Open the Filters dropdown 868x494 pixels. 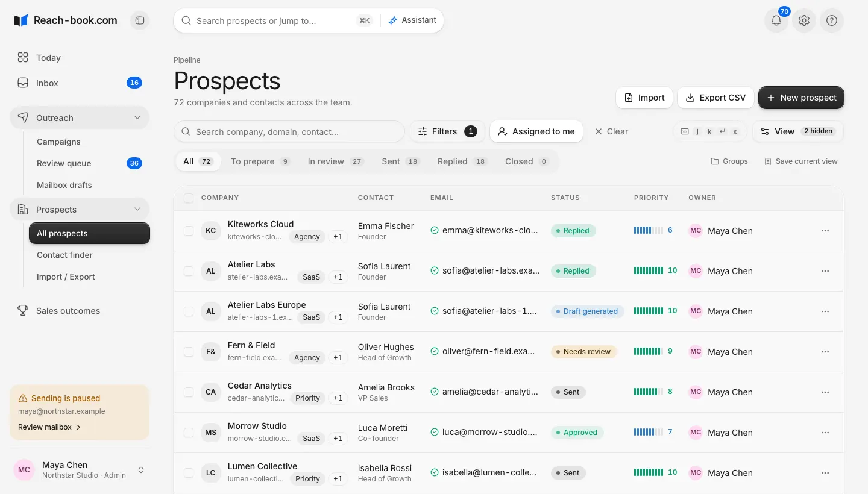[x=448, y=131]
